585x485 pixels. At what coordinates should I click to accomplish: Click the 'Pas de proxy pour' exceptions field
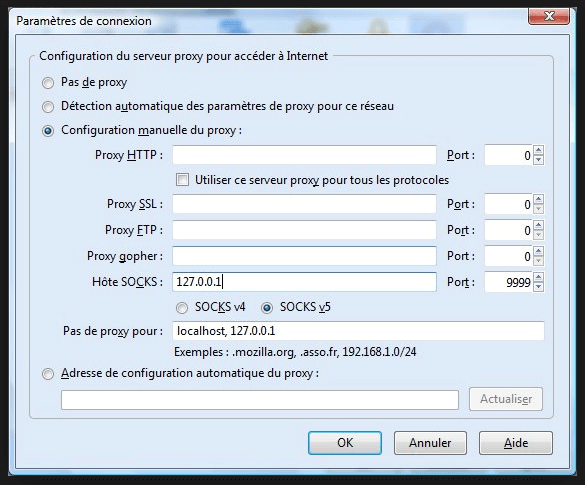pos(358,331)
